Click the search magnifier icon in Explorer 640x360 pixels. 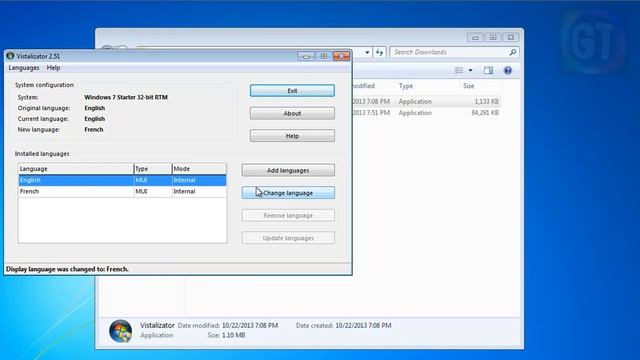pos(513,52)
